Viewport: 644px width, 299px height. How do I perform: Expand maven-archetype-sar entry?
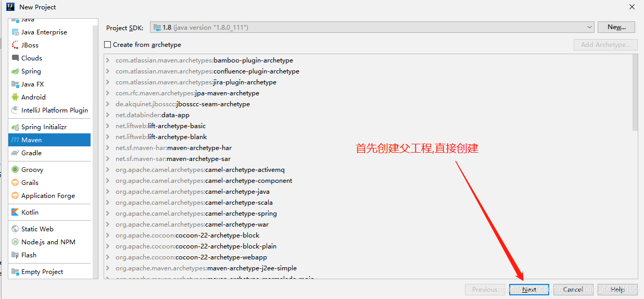pos(108,159)
